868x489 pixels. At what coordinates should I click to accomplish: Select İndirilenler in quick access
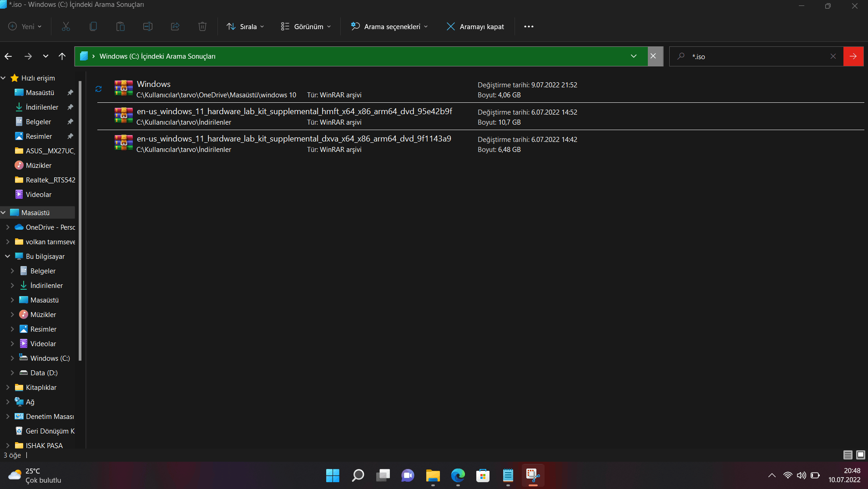tap(42, 107)
